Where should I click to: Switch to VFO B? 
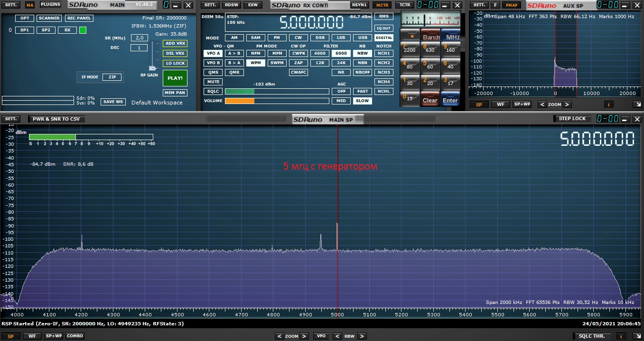point(213,63)
